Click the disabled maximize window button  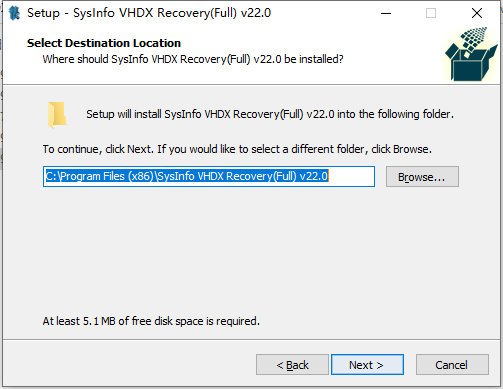tap(431, 13)
